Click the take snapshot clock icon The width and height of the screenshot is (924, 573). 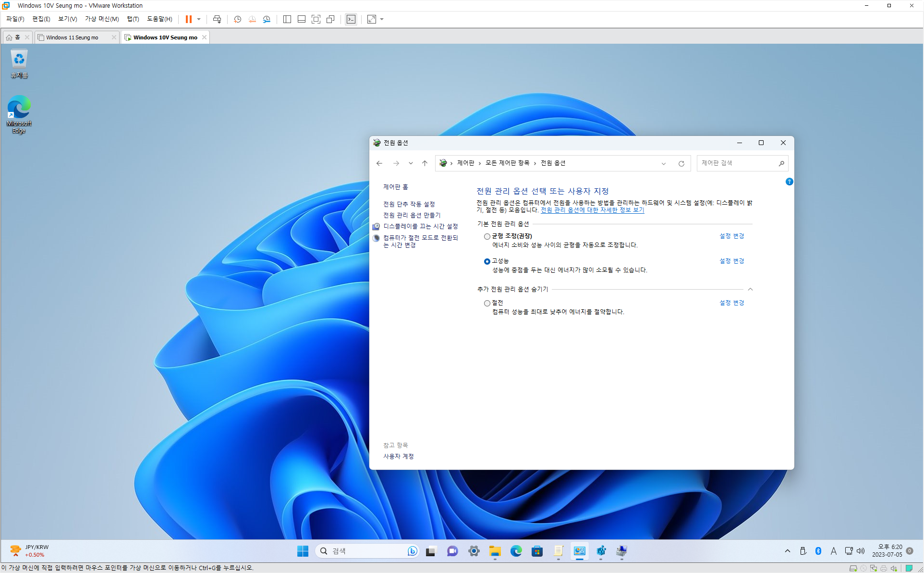pyautogui.click(x=237, y=19)
